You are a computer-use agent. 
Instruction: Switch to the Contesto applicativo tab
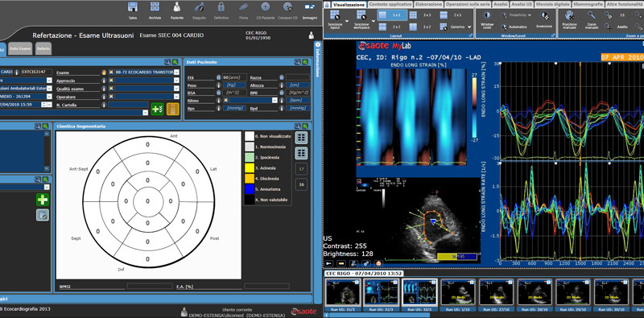click(x=390, y=4)
